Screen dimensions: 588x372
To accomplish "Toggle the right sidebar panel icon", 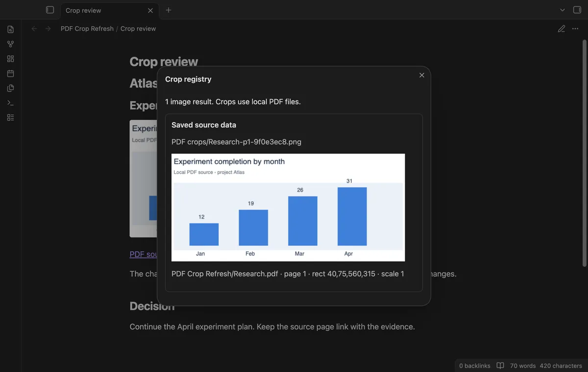I will point(577,10).
